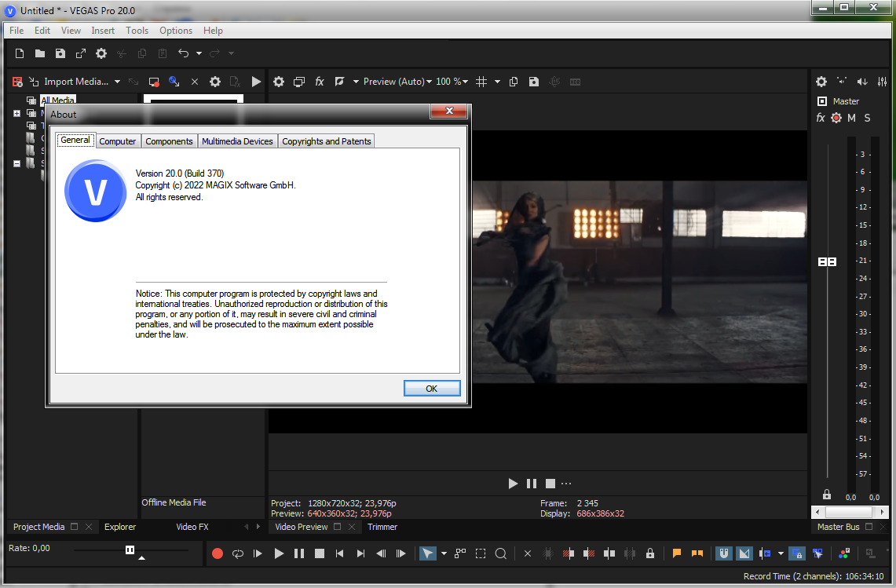Click OK in About dialog
The width and height of the screenshot is (896, 588).
coord(431,389)
